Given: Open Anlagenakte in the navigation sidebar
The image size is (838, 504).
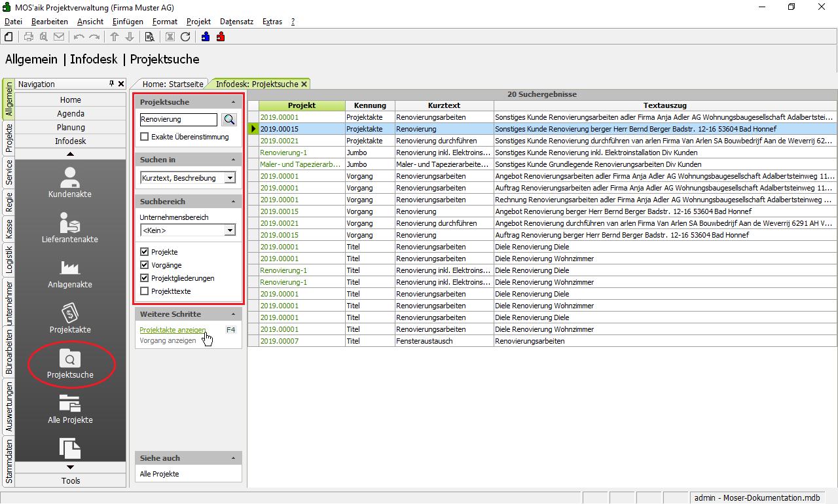Looking at the screenshot, I should pos(70,273).
